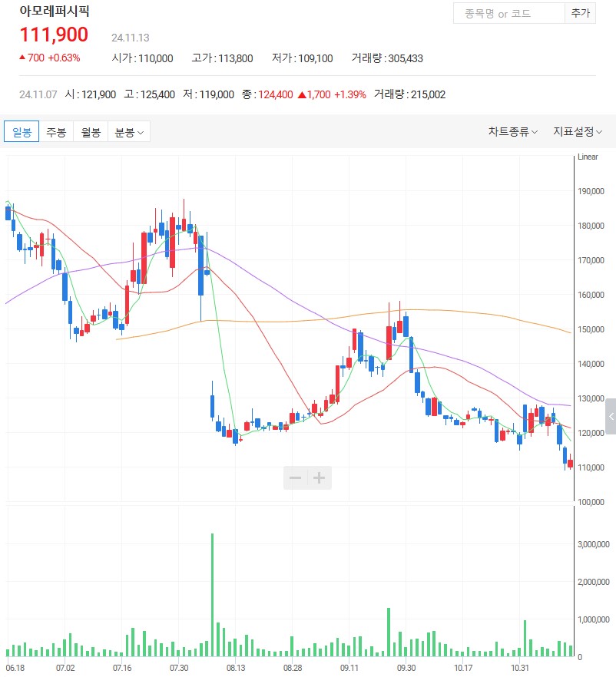Image resolution: width=616 pixels, height=677 pixels.
Task: Click the last red candle at chart's right
Action: pos(570,464)
